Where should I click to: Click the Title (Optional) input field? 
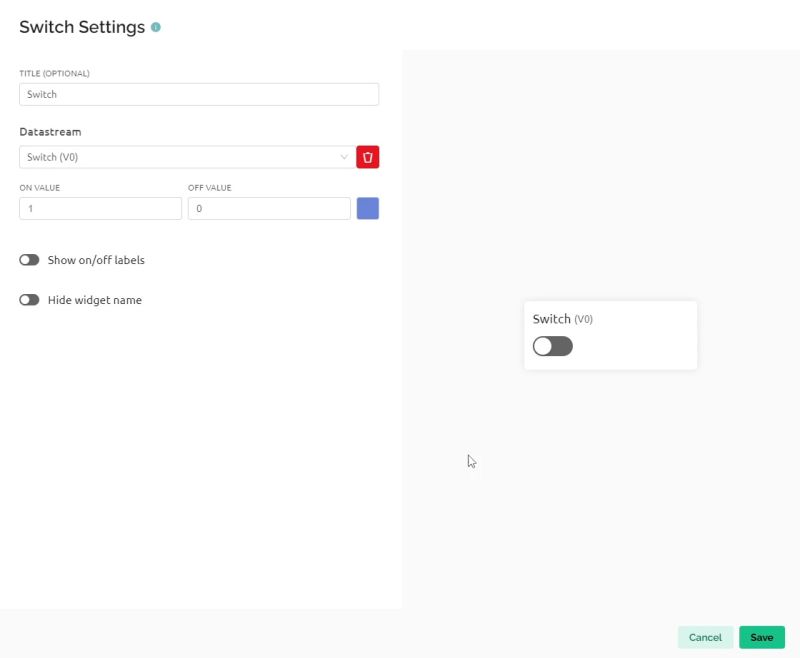(x=198, y=94)
